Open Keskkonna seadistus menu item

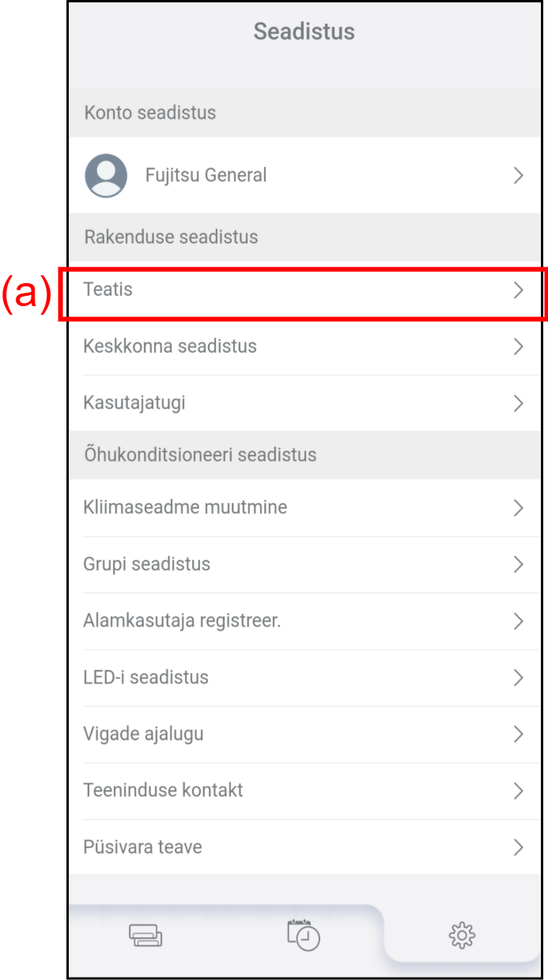pyautogui.click(x=170, y=346)
